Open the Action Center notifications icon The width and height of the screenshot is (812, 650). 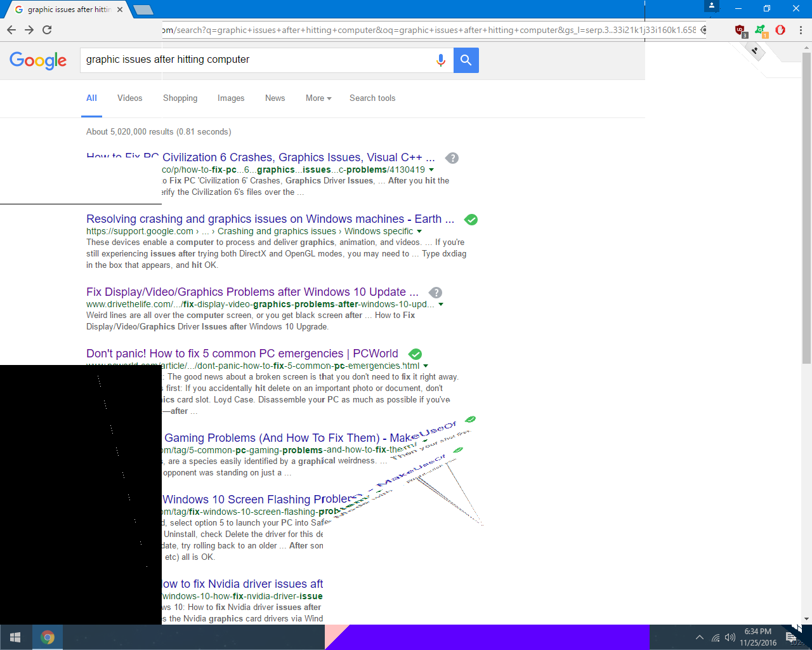pos(791,637)
